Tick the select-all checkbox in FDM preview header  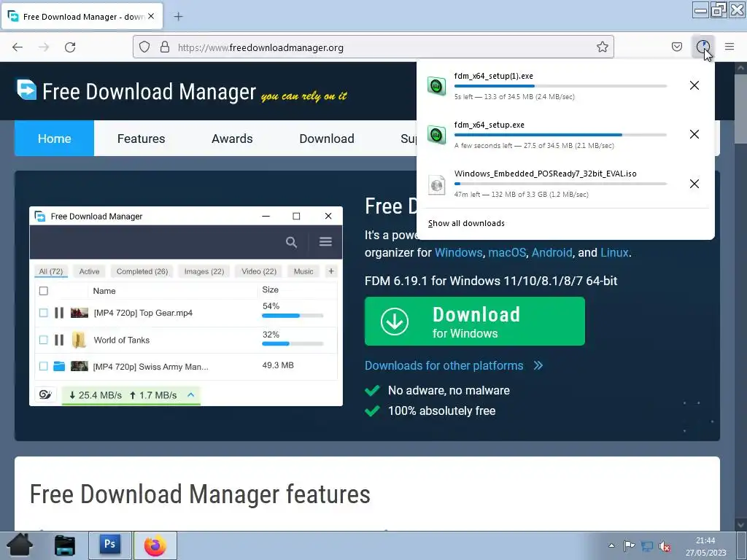(x=43, y=290)
